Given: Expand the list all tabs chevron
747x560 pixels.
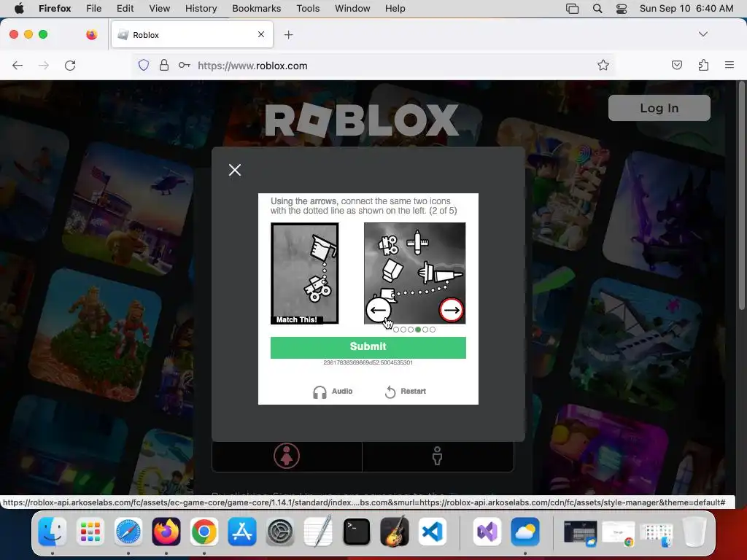Looking at the screenshot, I should click(x=703, y=34).
